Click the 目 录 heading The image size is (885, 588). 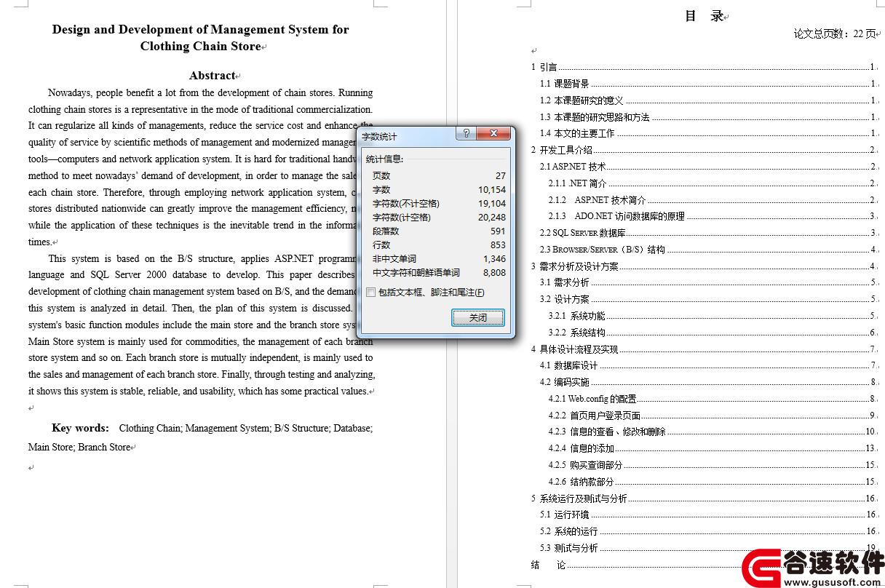704,16
